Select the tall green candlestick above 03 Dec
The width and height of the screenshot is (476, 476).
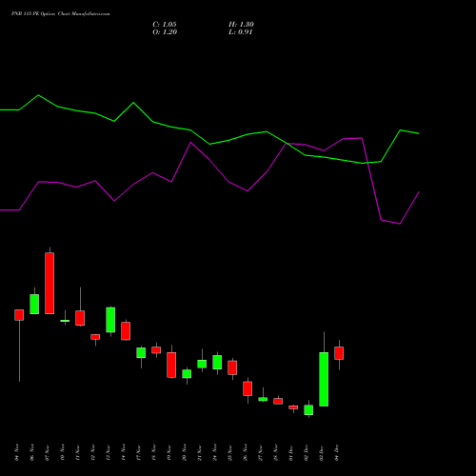point(324,379)
